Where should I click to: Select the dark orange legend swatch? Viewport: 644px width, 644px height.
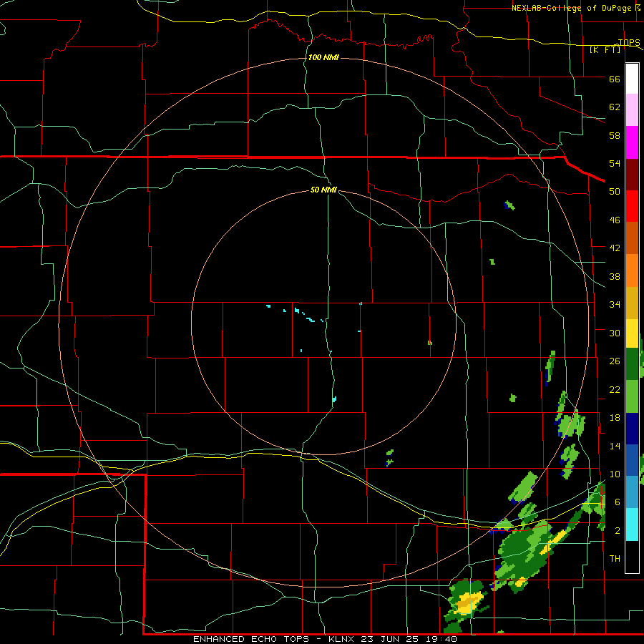coord(632,238)
